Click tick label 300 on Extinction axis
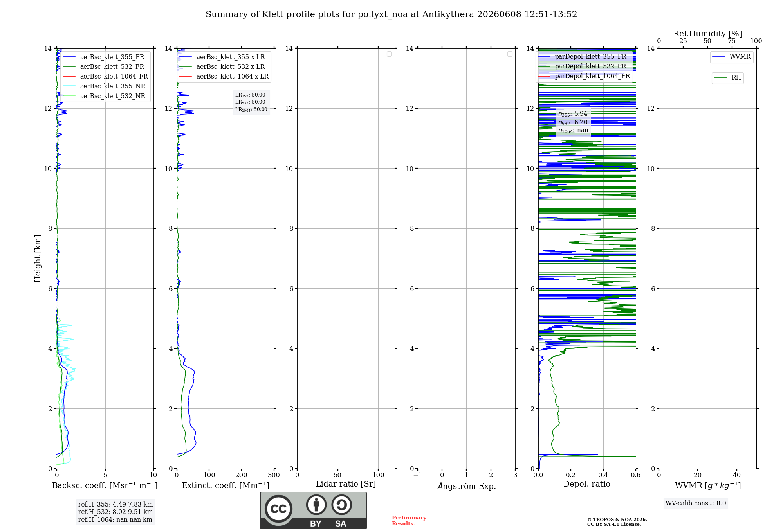783x532 pixels. point(274,475)
